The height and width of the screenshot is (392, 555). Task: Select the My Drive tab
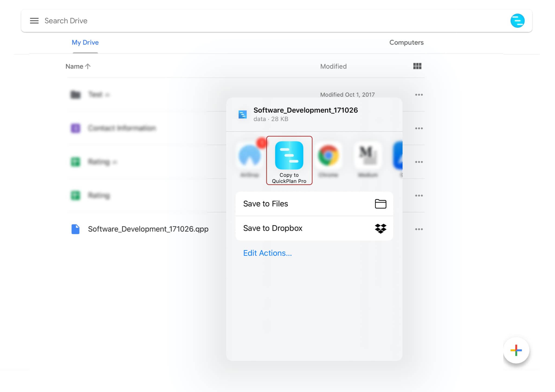point(85,43)
